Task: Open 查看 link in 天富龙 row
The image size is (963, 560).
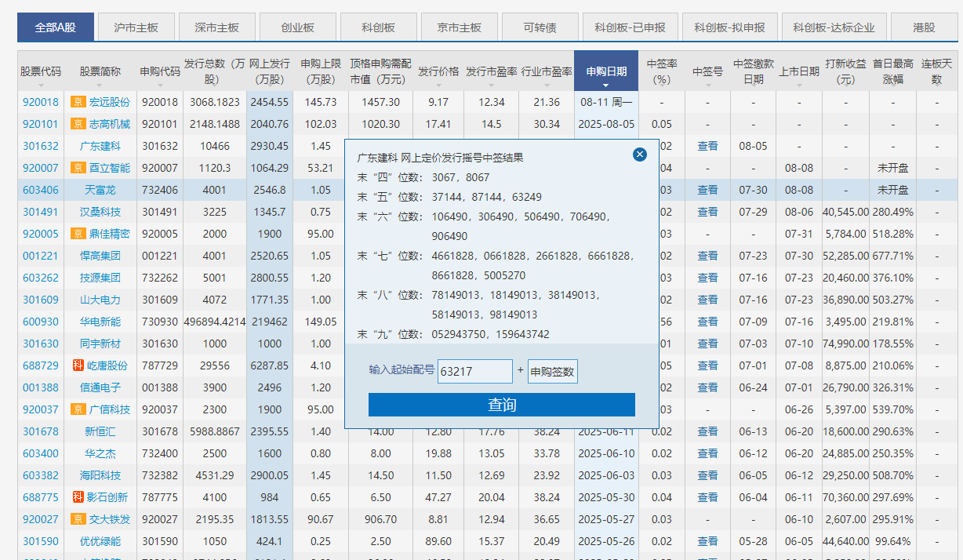Action: [707, 190]
